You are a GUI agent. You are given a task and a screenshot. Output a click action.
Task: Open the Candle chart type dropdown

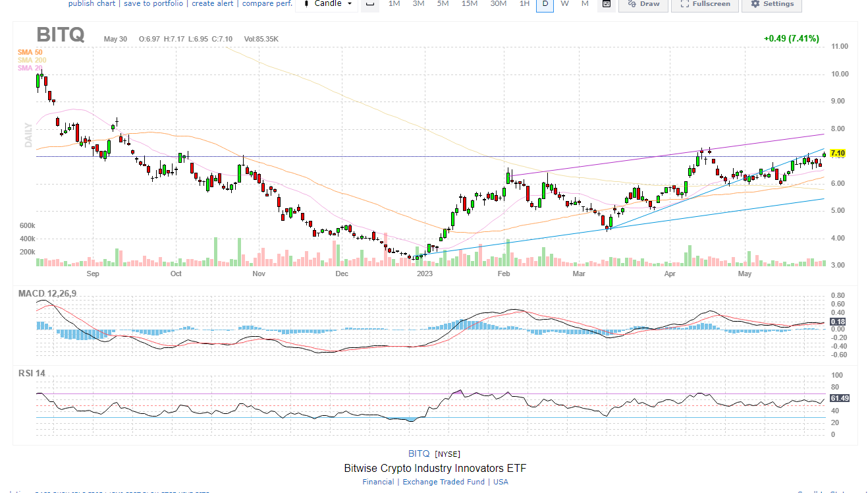[326, 4]
